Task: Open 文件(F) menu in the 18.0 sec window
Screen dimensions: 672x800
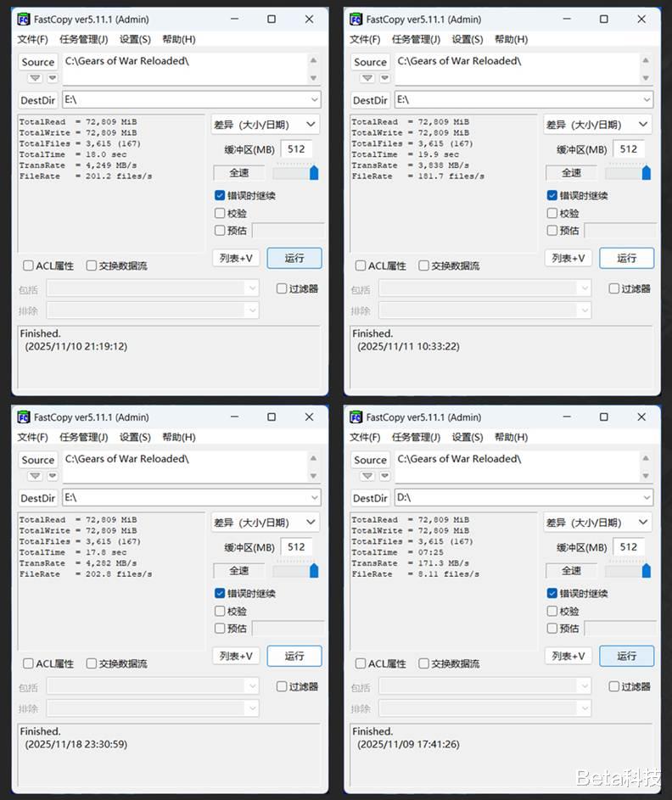Action: click(32, 39)
